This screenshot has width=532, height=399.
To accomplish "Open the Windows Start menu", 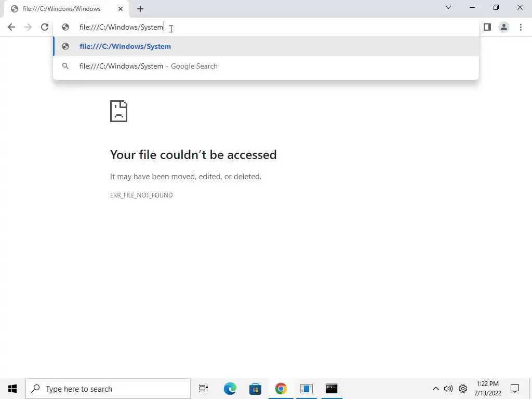I will 12,389.
